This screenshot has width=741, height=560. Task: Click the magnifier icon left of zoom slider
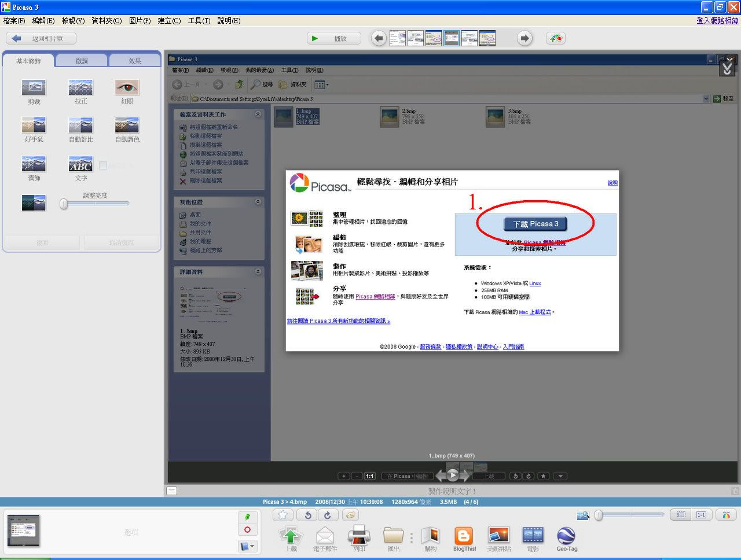[x=584, y=515]
